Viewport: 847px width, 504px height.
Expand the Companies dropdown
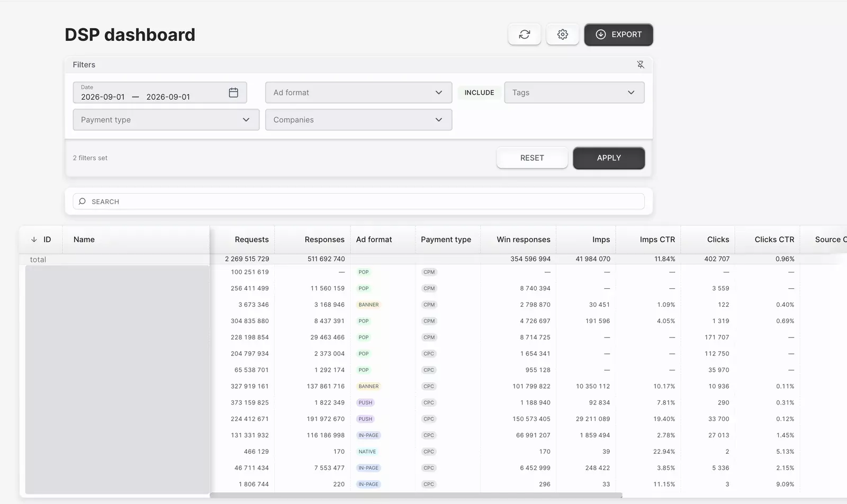[x=358, y=120]
